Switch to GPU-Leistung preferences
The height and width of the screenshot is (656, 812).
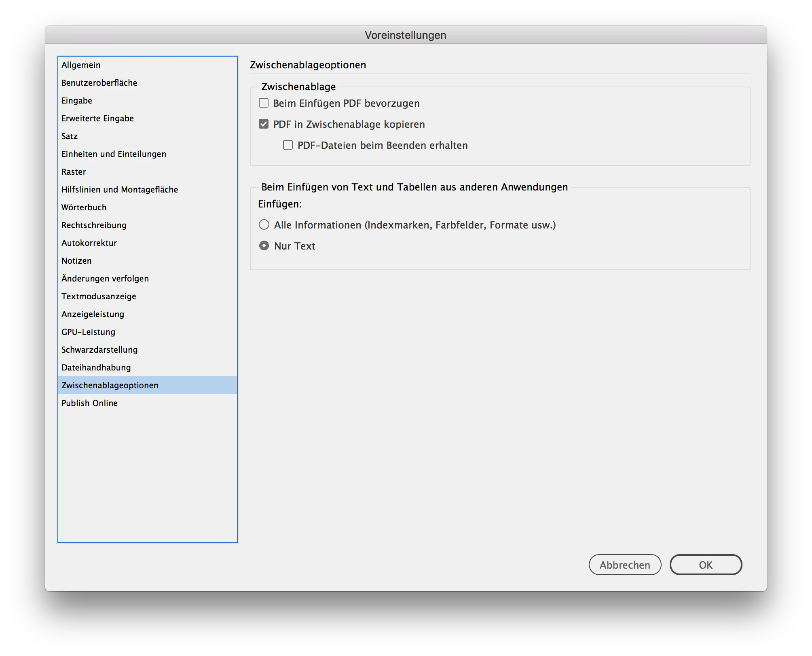(x=88, y=332)
